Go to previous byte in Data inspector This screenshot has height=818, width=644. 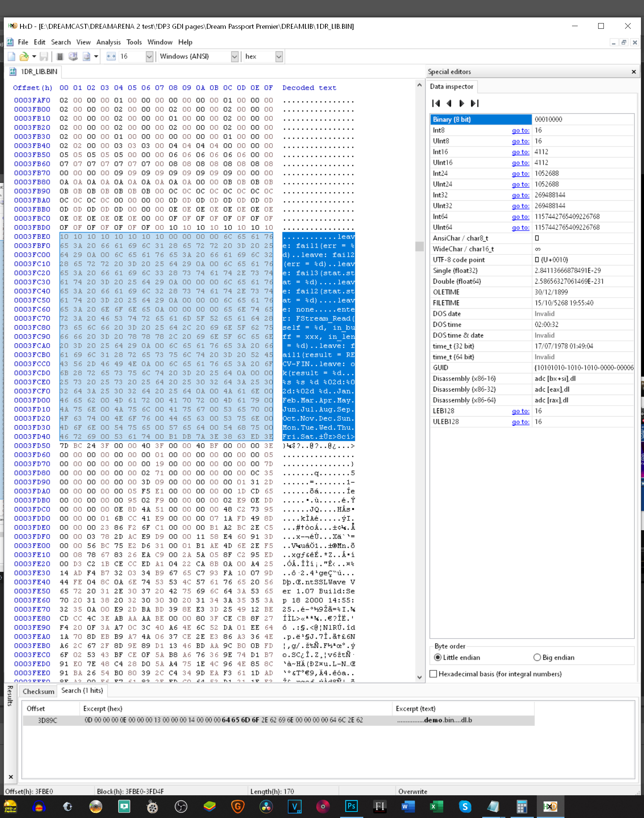click(x=449, y=103)
